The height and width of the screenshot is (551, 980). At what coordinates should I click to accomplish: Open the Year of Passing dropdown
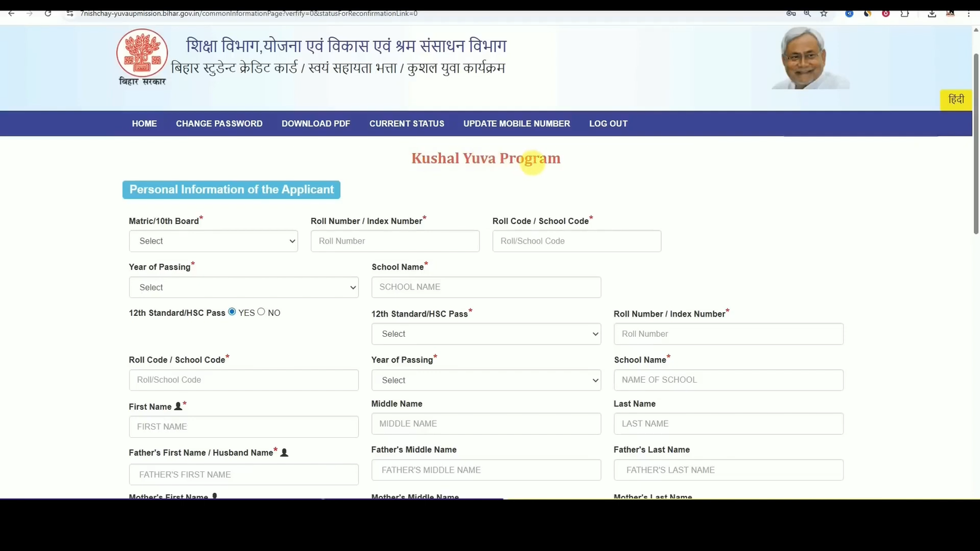pyautogui.click(x=243, y=287)
